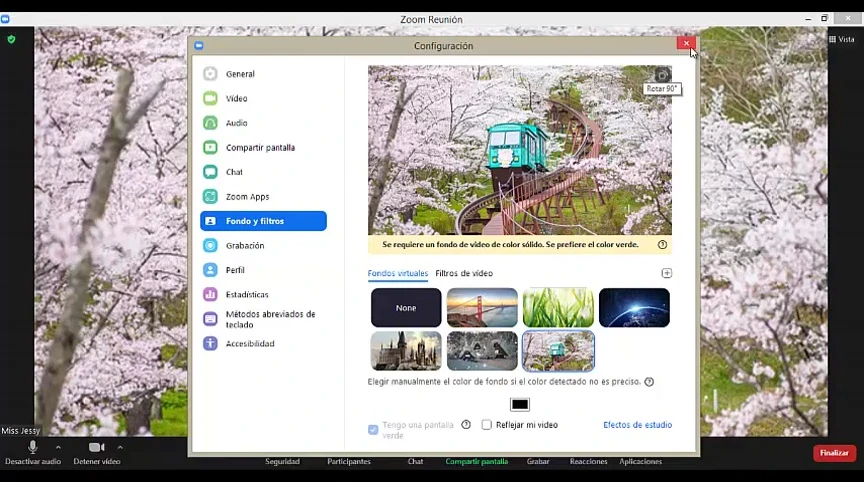Image resolution: width=864 pixels, height=482 pixels.
Task: Switch to the Filtros de video tab
Action: (x=464, y=273)
